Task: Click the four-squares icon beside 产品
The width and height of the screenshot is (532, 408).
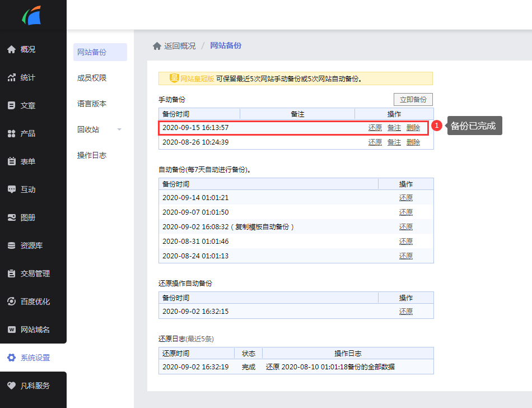Action: coord(12,133)
